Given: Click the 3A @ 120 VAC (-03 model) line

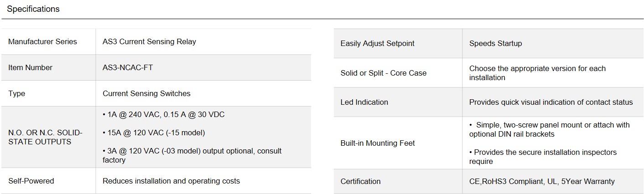Looking at the screenshot, I should [x=192, y=155].
